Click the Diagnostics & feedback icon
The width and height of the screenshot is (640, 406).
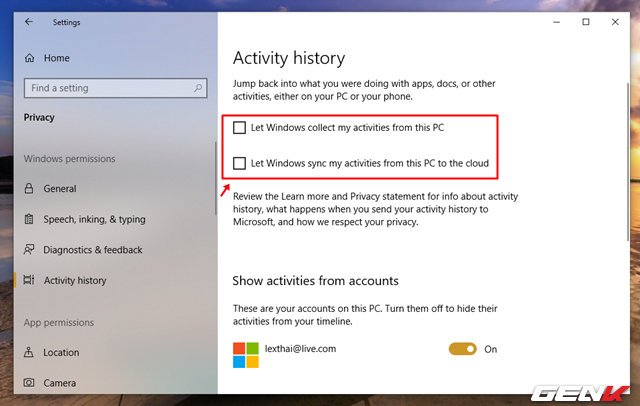[28, 250]
